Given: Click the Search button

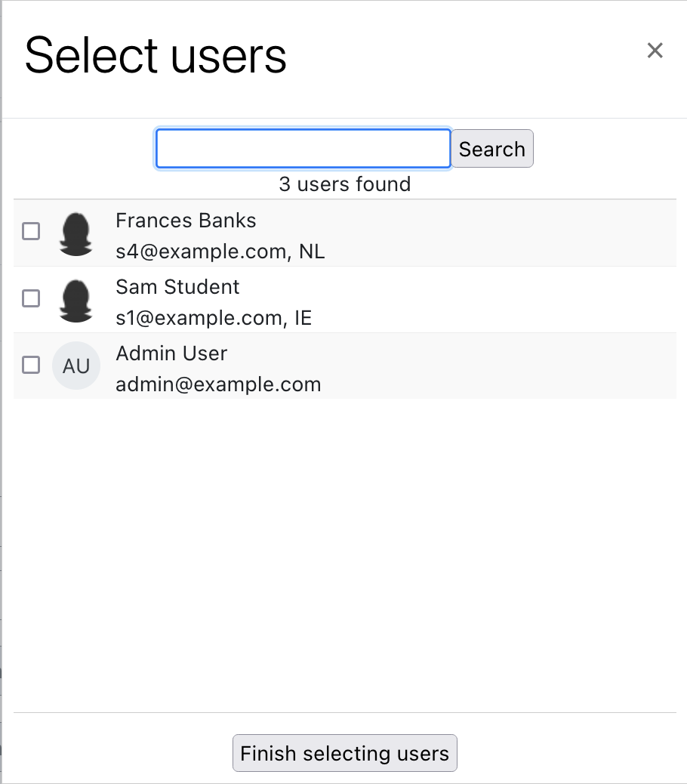Looking at the screenshot, I should point(492,149).
